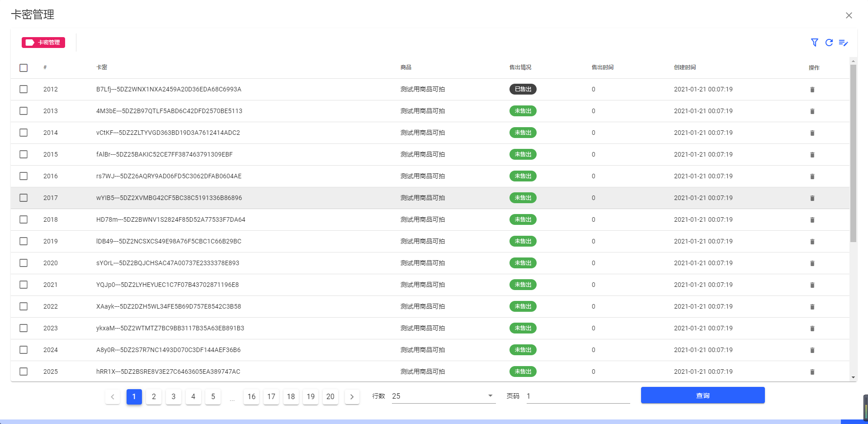Click the 卡密管理 red tag button
The width and height of the screenshot is (868, 424).
43,43
